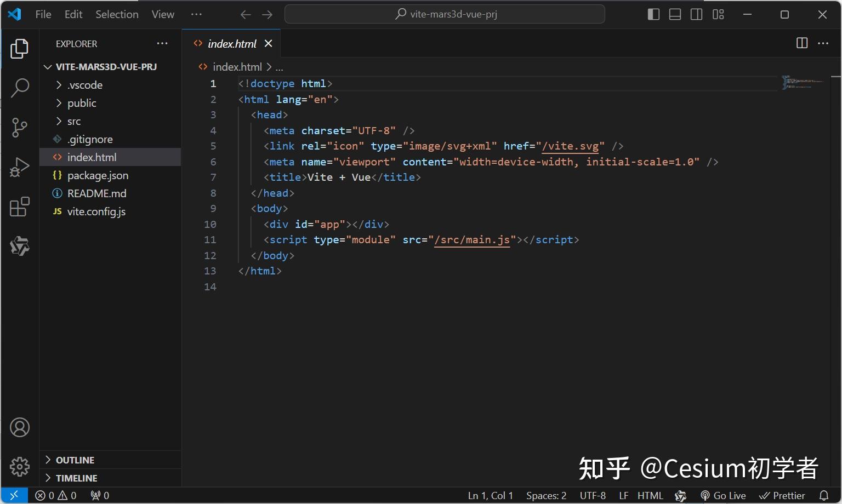Start Go Live server from status bar
This screenshot has height=504, width=842.
tap(724, 495)
